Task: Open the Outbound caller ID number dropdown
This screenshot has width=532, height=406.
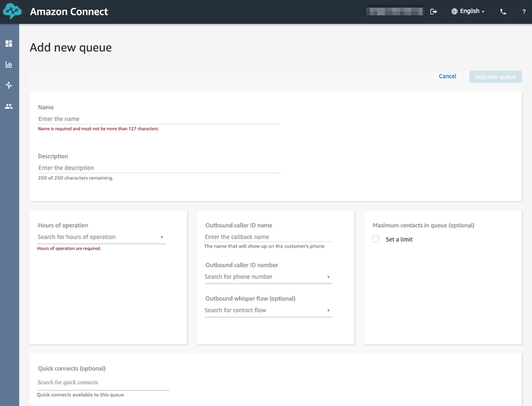Action: [269, 277]
